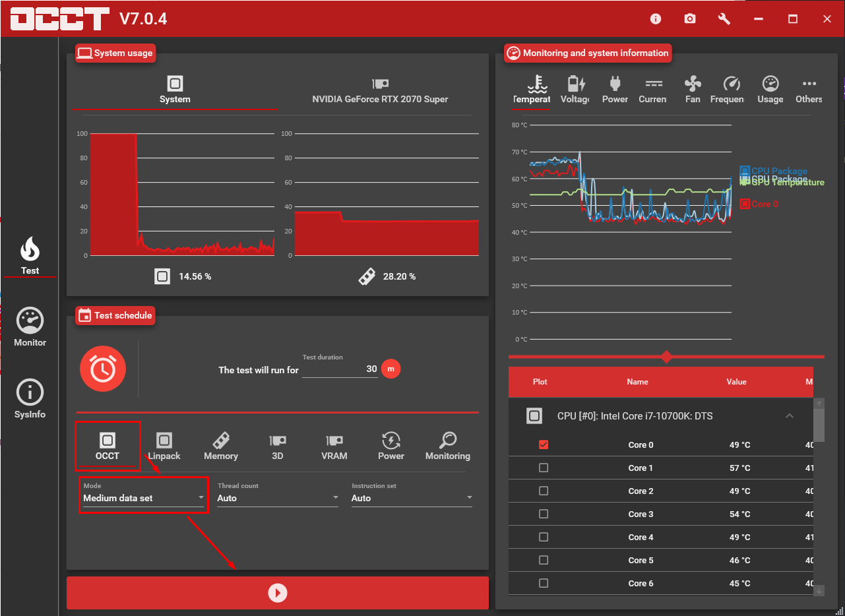845x616 pixels.
Task: Check the Core 6 plot checkbox
Action: tap(544, 583)
